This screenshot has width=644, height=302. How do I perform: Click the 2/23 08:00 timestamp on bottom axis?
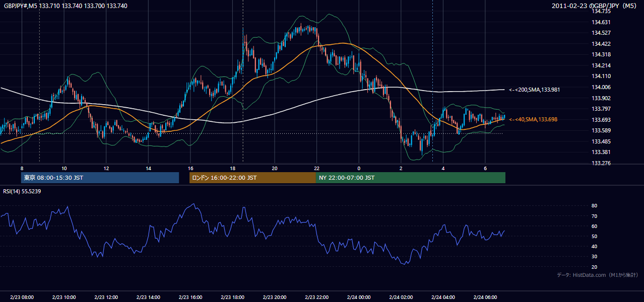pyautogui.click(x=22, y=297)
